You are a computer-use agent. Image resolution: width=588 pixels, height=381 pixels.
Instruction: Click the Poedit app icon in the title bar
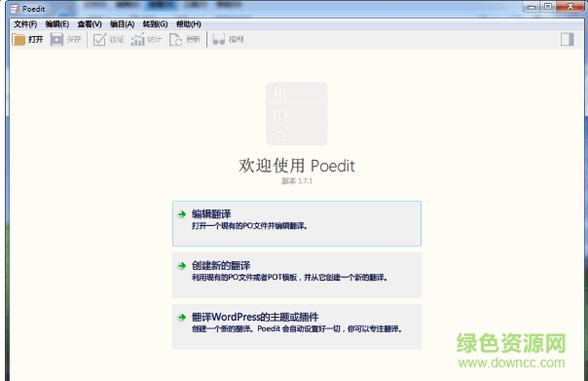click(x=15, y=8)
